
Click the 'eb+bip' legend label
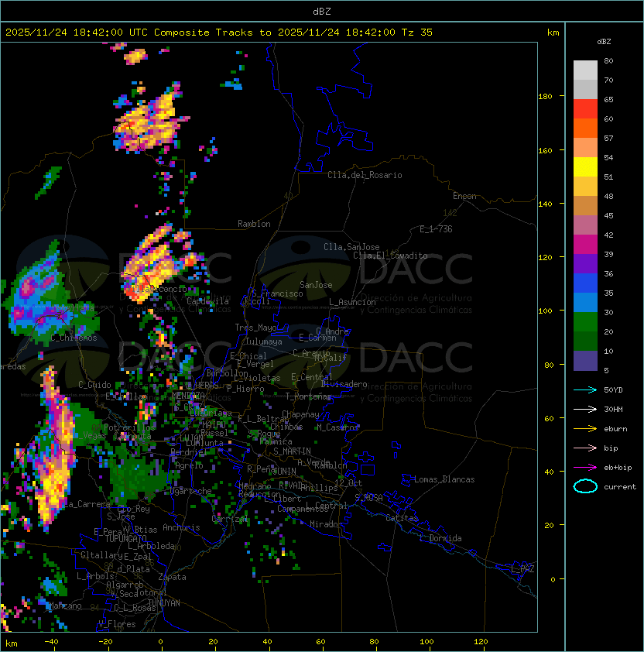[618, 468]
